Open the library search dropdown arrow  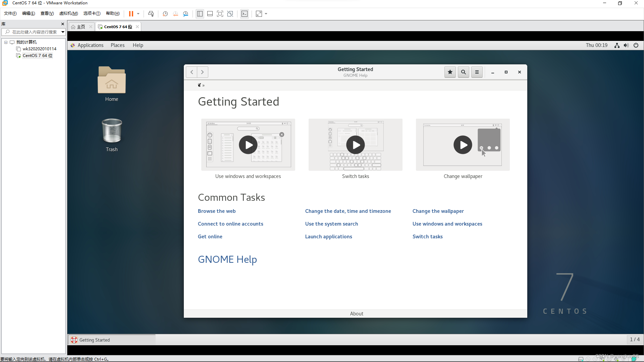tap(63, 32)
